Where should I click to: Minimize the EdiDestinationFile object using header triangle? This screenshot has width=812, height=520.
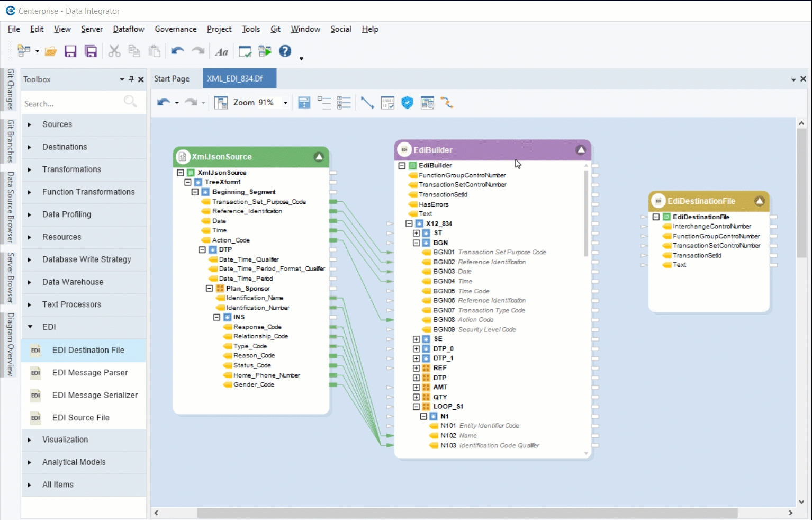click(760, 201)
